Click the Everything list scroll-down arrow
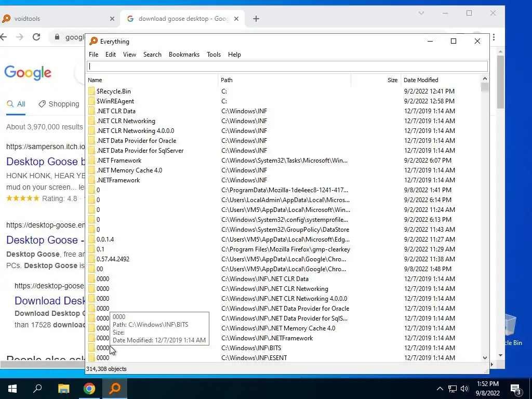Image resolution: width=532 pixels, height=399 pixels. [x=485, y=358]
